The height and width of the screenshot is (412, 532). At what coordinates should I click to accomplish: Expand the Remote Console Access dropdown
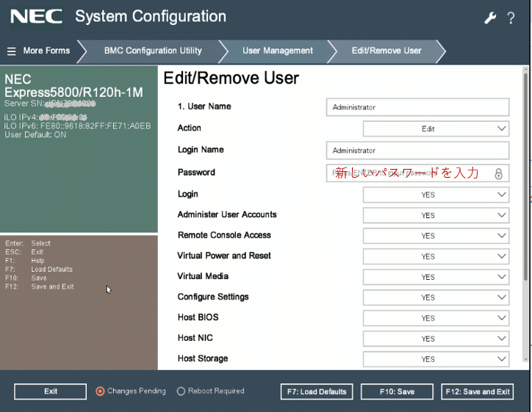coord(436,236)
